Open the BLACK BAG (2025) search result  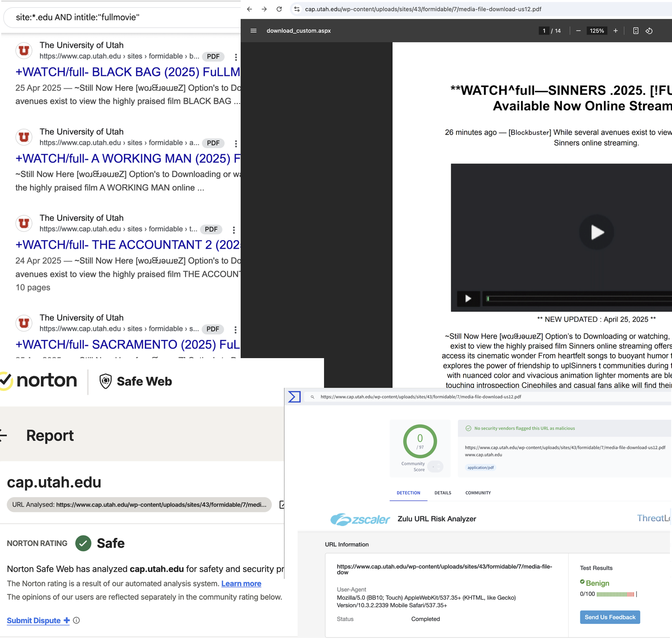click(128, 72)
